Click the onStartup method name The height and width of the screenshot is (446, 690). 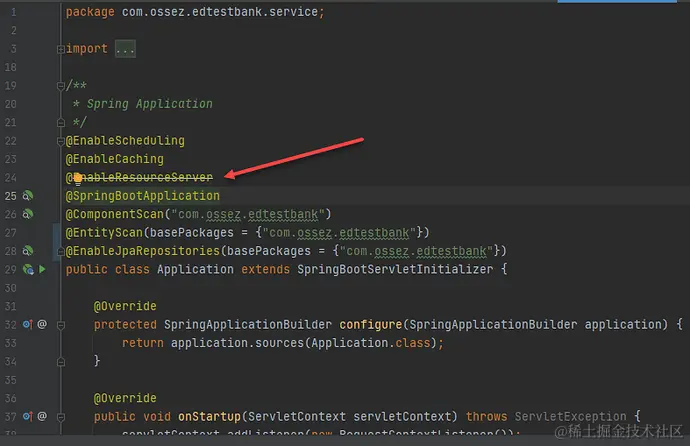[x=209, y=416]
